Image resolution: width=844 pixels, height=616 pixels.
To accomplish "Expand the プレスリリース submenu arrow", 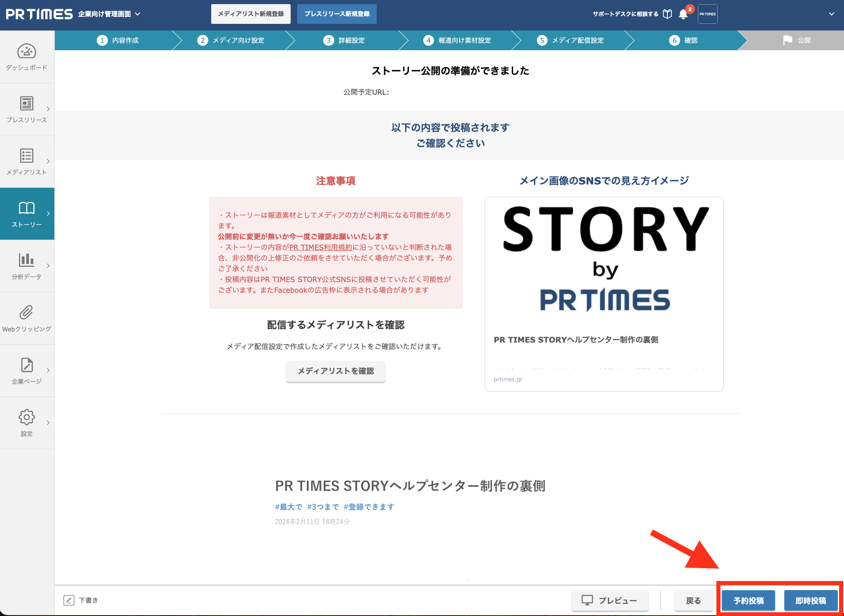I will (48, 109).
